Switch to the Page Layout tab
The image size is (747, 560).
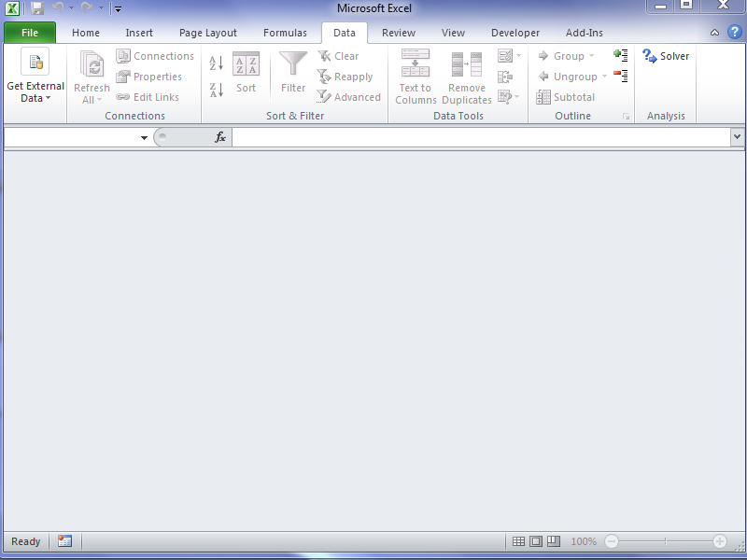point(208,33)
